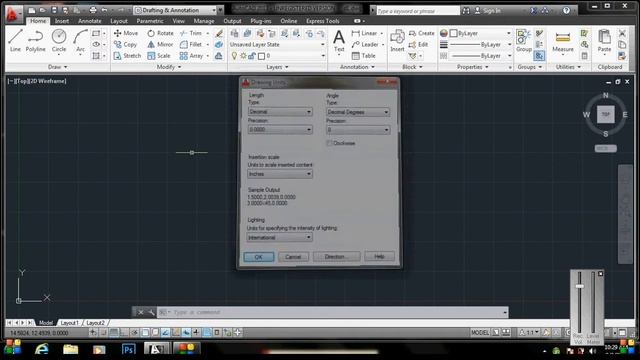Open the Drafting & Annotation workspace dropdown
The height and width of the screenshot is (360, 640).
click(x=176, y=10)
